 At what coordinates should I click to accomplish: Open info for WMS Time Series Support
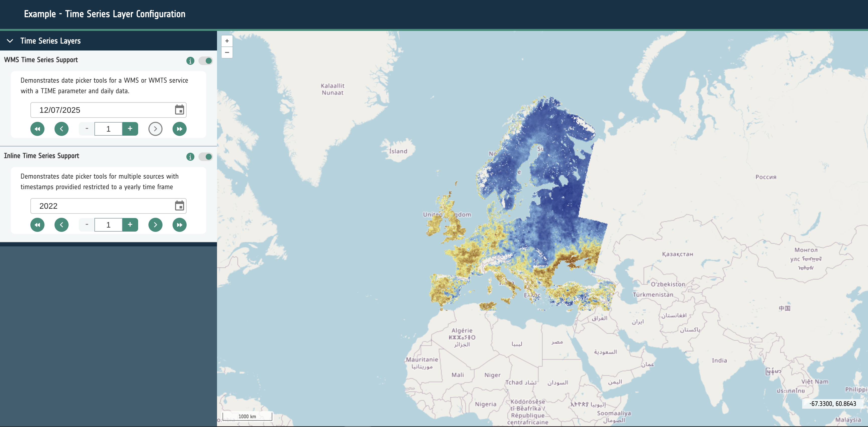(x=190, y=61)
